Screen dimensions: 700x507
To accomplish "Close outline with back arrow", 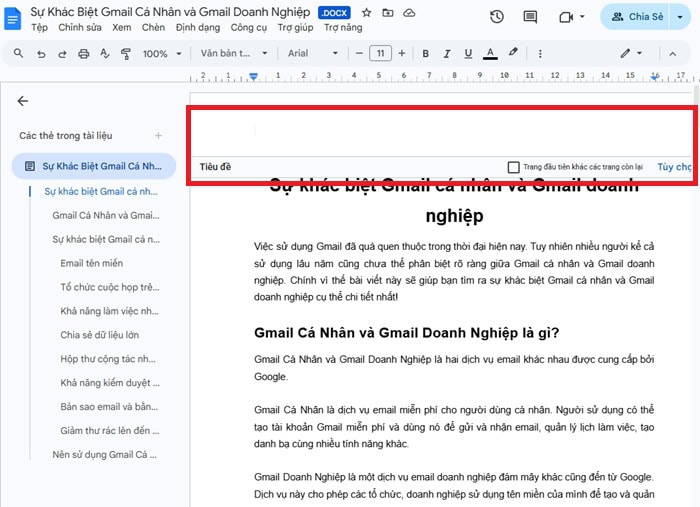I will click(23, 100).
